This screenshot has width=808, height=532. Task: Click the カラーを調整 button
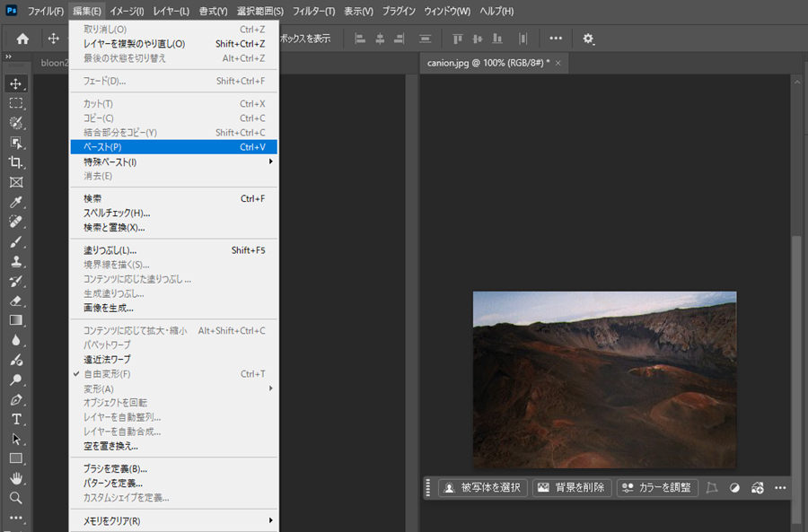(657, 488)
